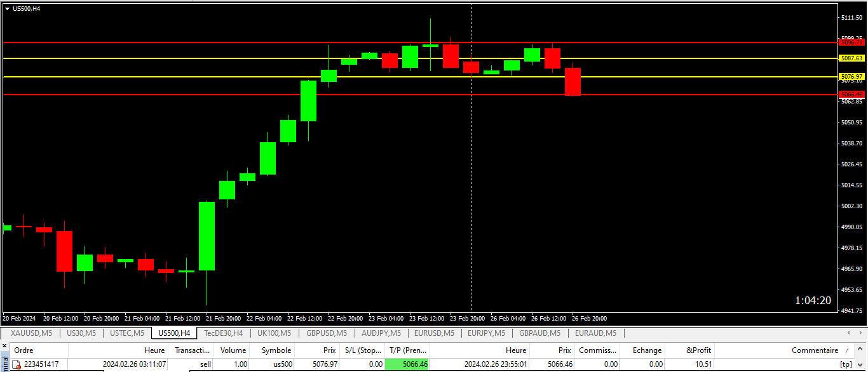Click the red 5066.46 take-profit label
The image size is (868, 372).
pyautogui.click(x=851, y=94)
